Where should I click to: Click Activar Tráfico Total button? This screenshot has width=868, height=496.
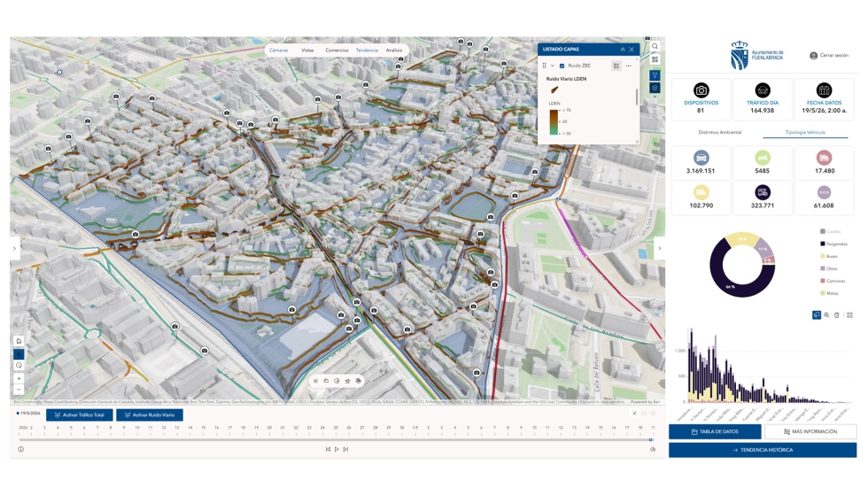pyautogui.click(x=80, y=415)
